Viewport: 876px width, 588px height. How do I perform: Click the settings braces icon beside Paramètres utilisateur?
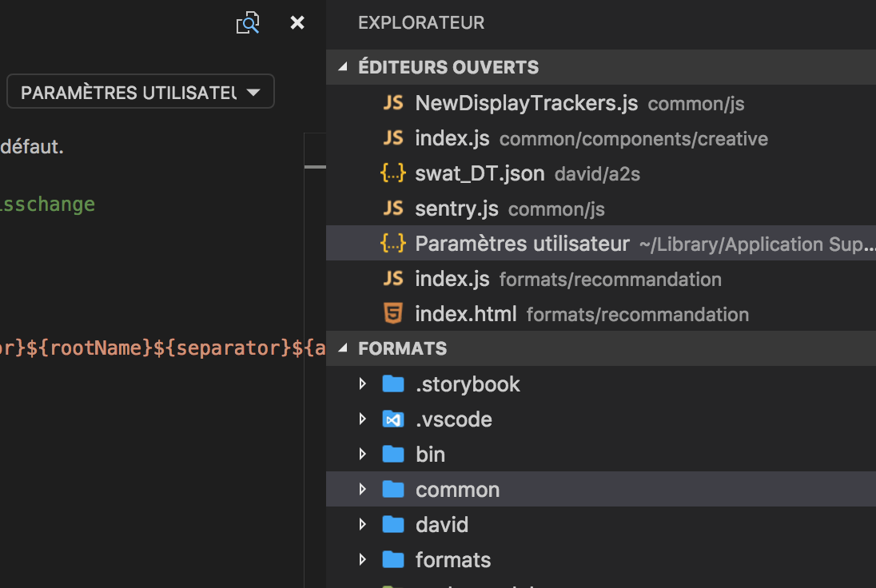pos(394,244)
